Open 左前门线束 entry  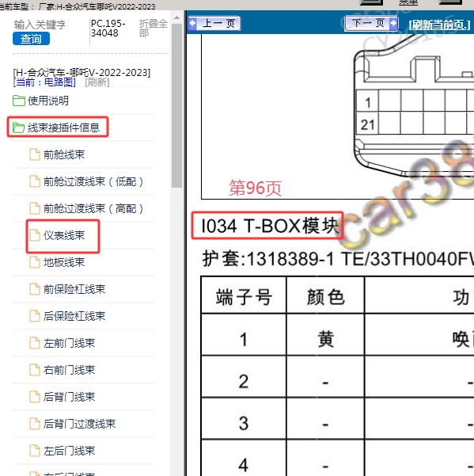(69, 343)
